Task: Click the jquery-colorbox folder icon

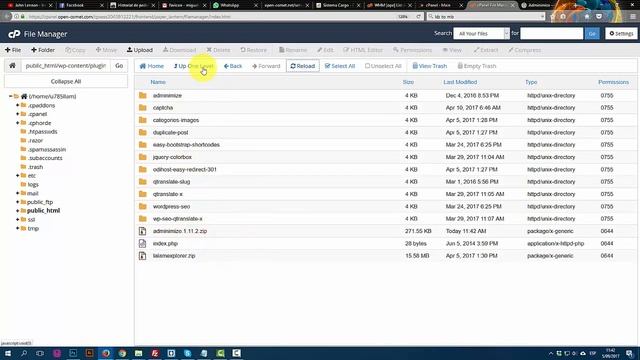Action: tap(142, 157)
